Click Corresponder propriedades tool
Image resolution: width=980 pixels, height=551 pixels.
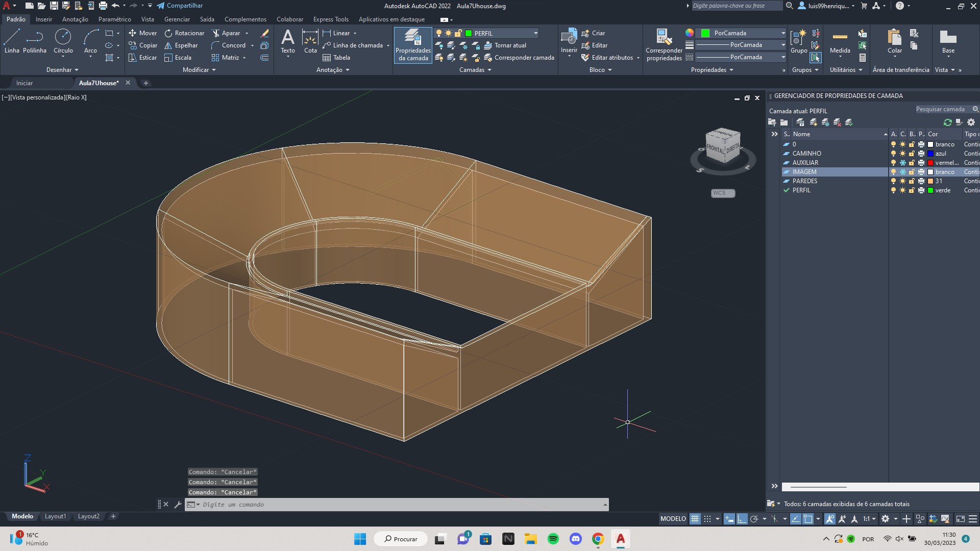664,45
